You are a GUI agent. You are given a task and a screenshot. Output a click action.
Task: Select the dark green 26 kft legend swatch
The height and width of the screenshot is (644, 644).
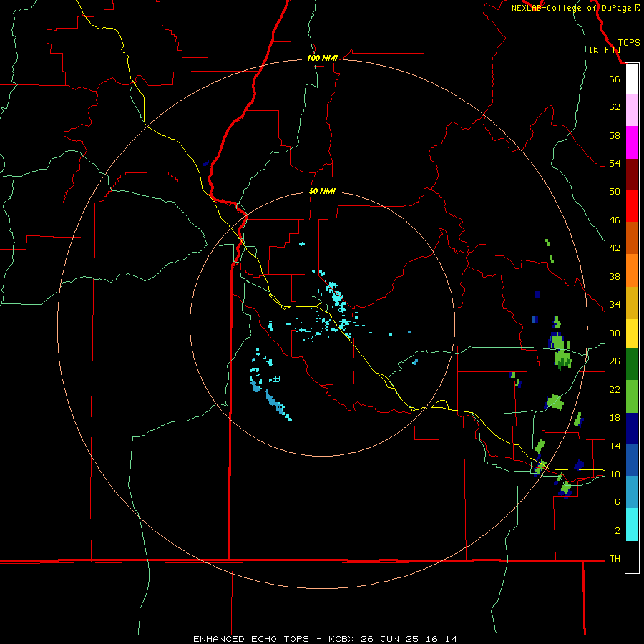(x=632, y=364)
